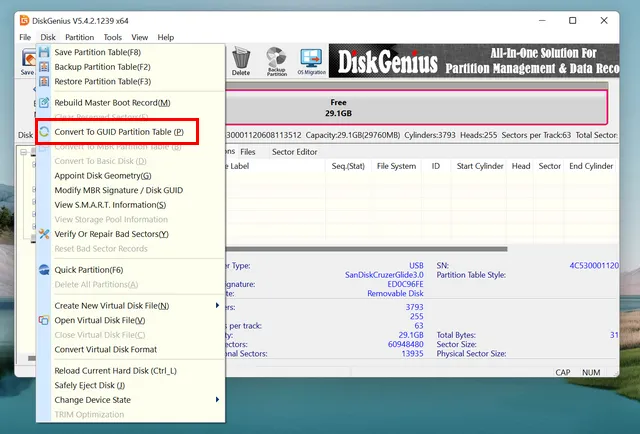Open the File menu
Image resolution: width=640 pixels, height=434 pixels.
(x=25, y=37)
